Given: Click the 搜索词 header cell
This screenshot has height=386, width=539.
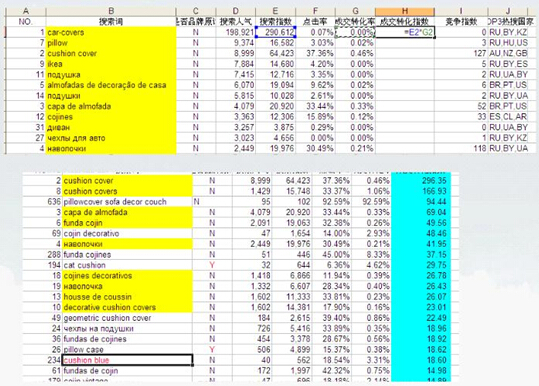Looking at the screenshot, I should tap(111, 22).
